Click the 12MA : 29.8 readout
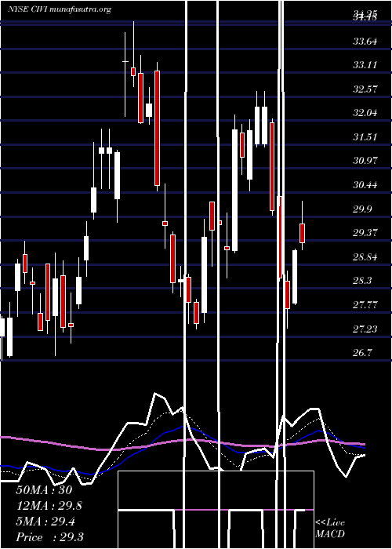Image resolution: width=392 pixels, height=549 pixels. click(49, 506)
